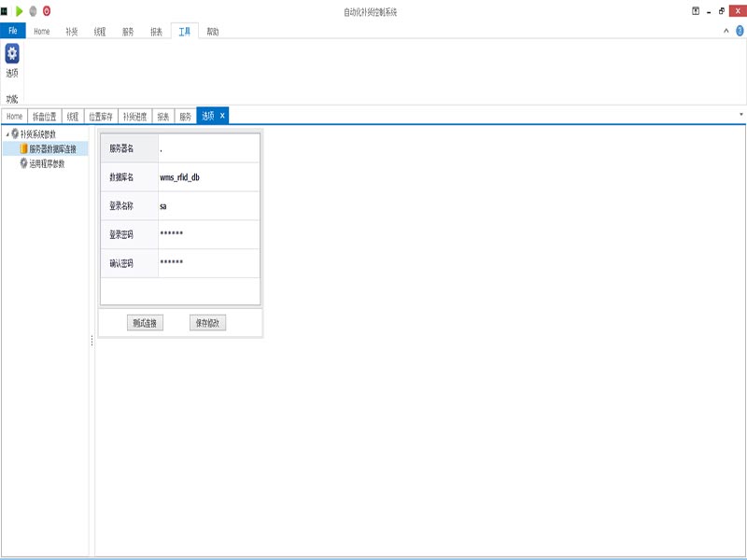
Task: Click the 数据库名 field with wms_rfid_db
Action: point(208,177)
